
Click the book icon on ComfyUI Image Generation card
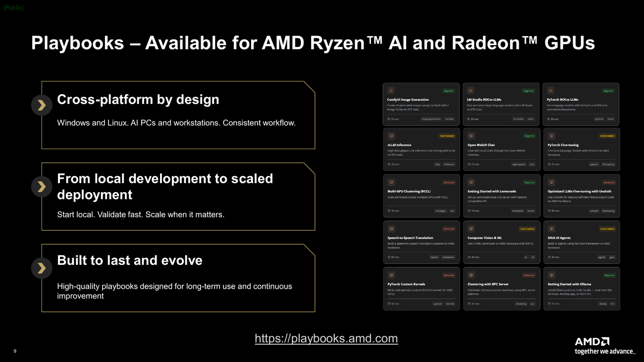391,91
